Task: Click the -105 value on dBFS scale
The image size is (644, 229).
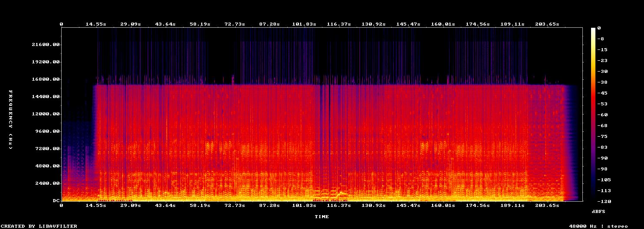Action: point(605,180)
